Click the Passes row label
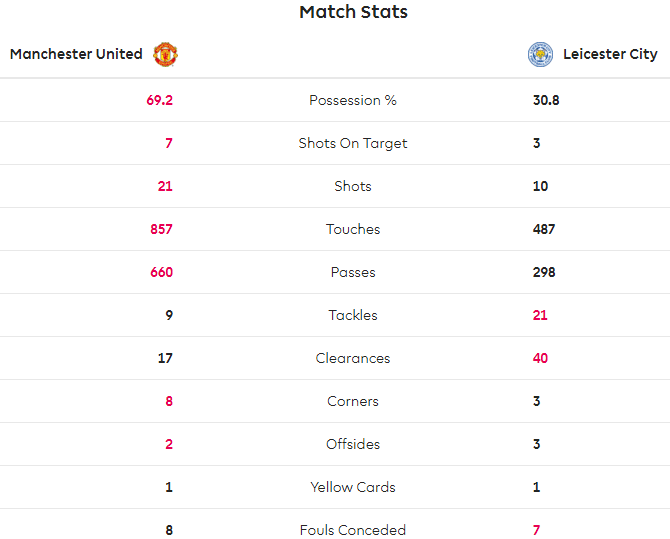 click(x=353, y=272)
